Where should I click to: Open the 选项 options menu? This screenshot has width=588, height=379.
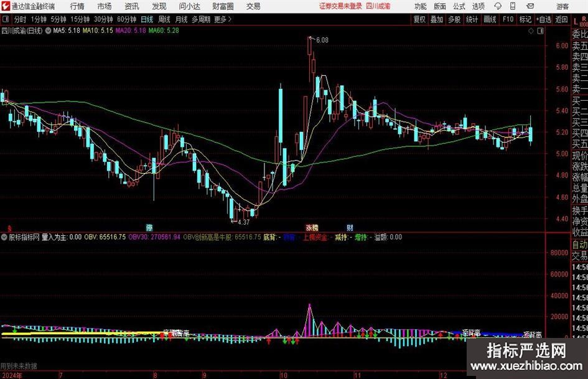pyautogui.click(x=478, y=6)
